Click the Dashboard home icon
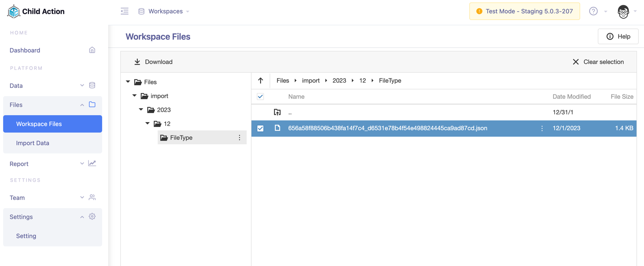 click(x=92, y=50)
